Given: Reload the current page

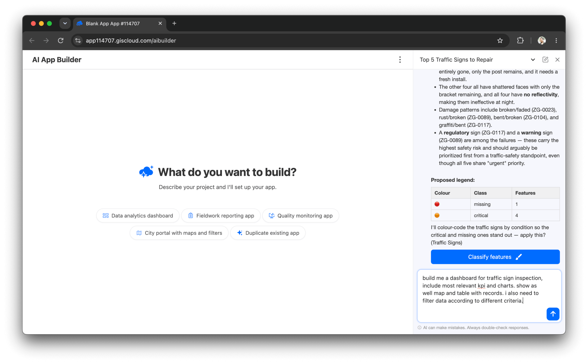Looking at the screenshot, I should point(61,40).
